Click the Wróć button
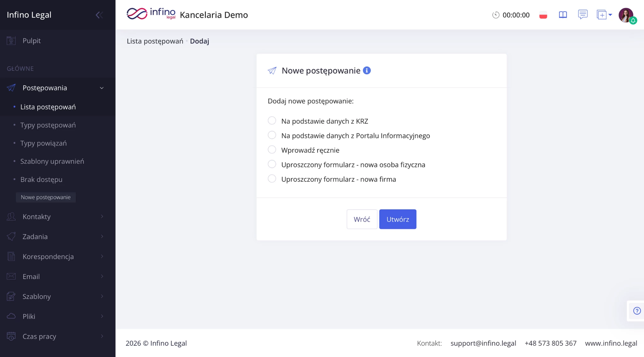Viewport: 644px width, 357px height. click(362, 219)
